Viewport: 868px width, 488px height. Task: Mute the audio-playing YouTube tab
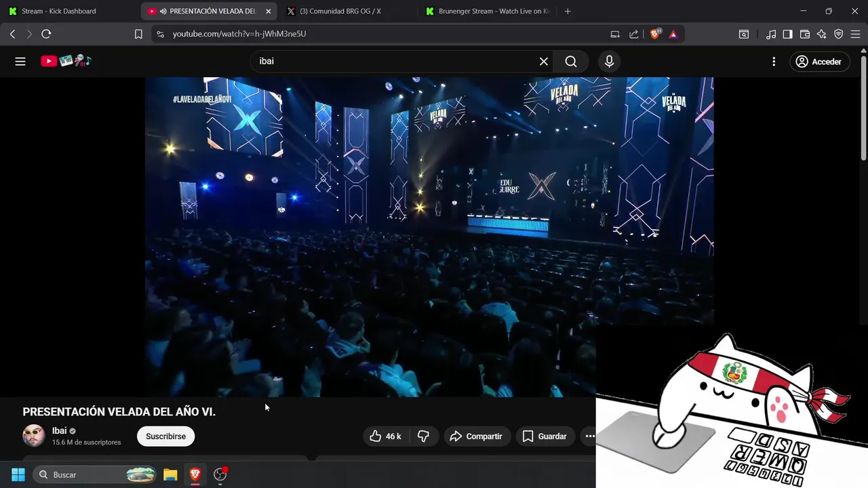click(x=163, y=12)
